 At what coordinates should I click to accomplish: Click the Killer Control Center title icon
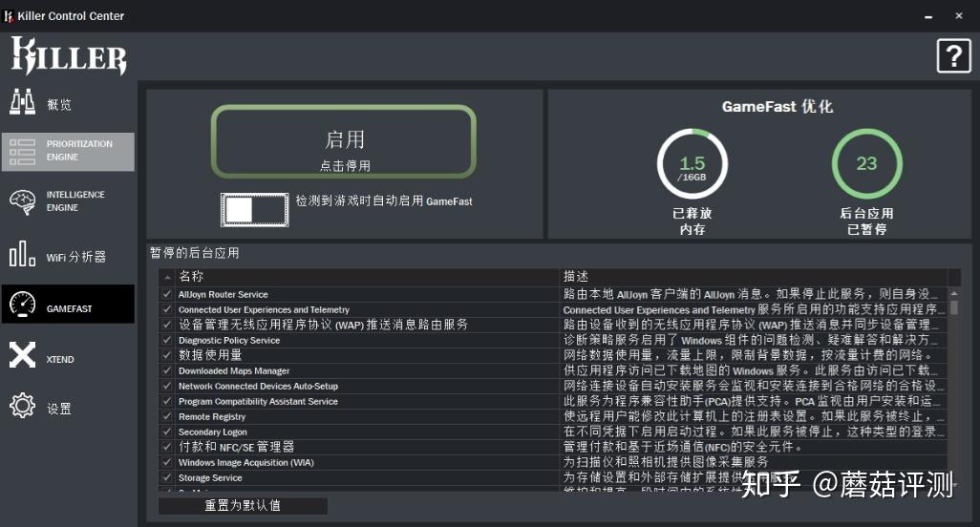point(9,16)
